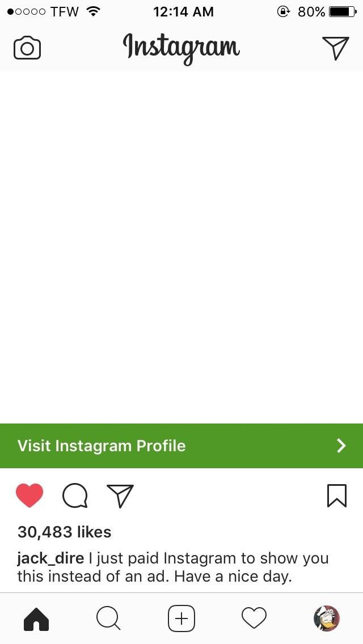
Task: Share post via paper plane below image
Action: (120, 495)
